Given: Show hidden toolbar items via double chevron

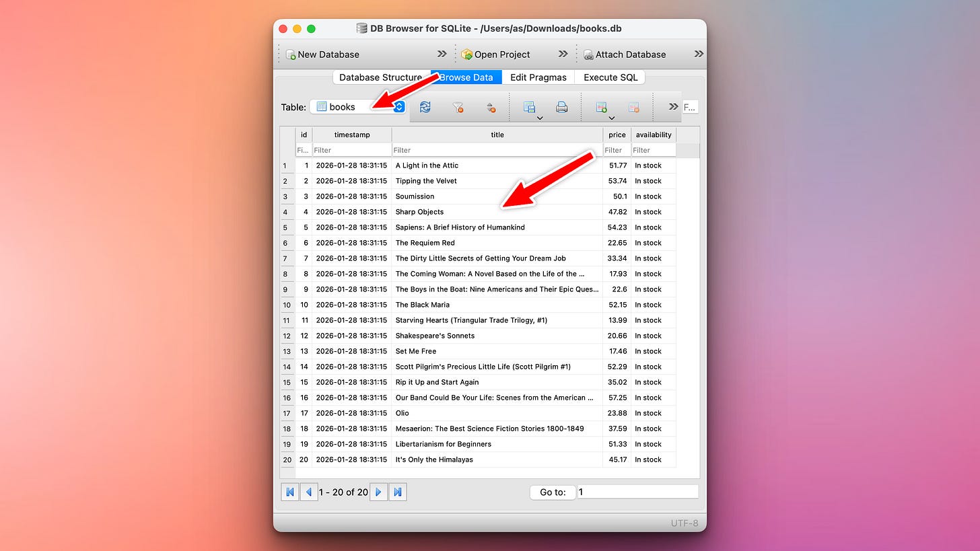Looking at the screenshot, I should click(672, 106).
